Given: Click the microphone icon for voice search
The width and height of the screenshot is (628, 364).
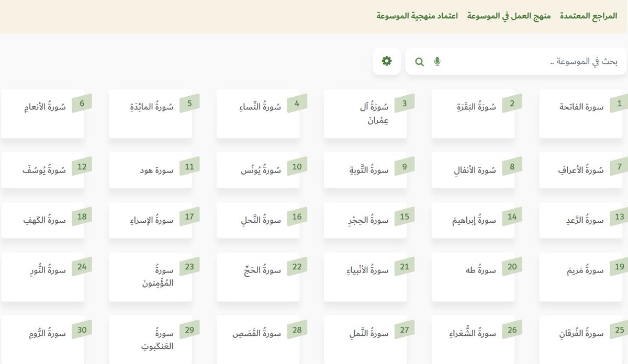Looking at the screenshot, I should [x=438, y=61].
